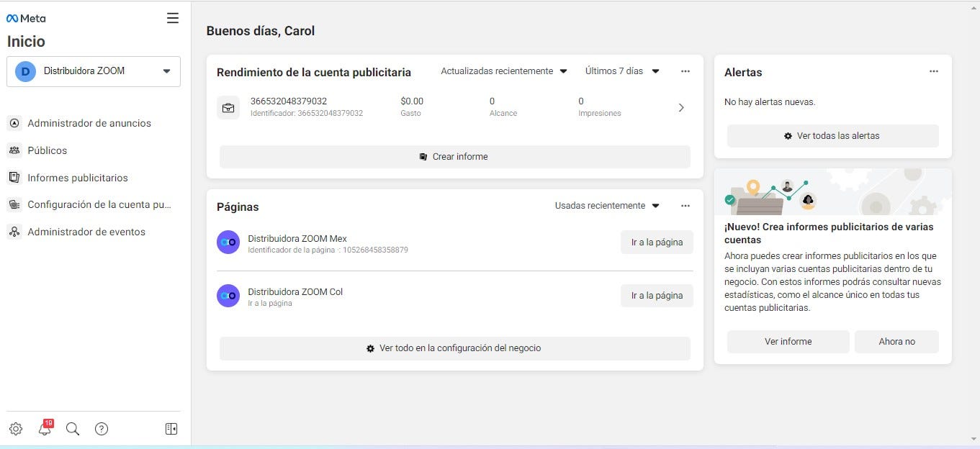Click the Informes publicitarios icon
Viewport: 980px width, 449px height.
tap(14, 178)
